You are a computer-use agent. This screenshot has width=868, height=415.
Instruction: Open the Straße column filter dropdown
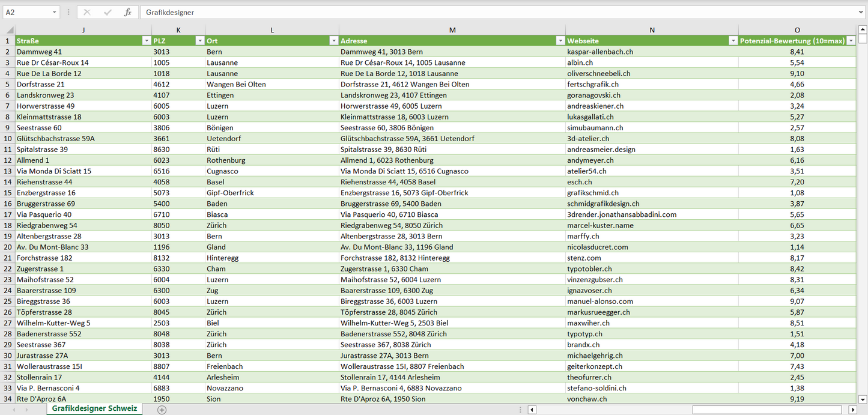pos(146,41)
